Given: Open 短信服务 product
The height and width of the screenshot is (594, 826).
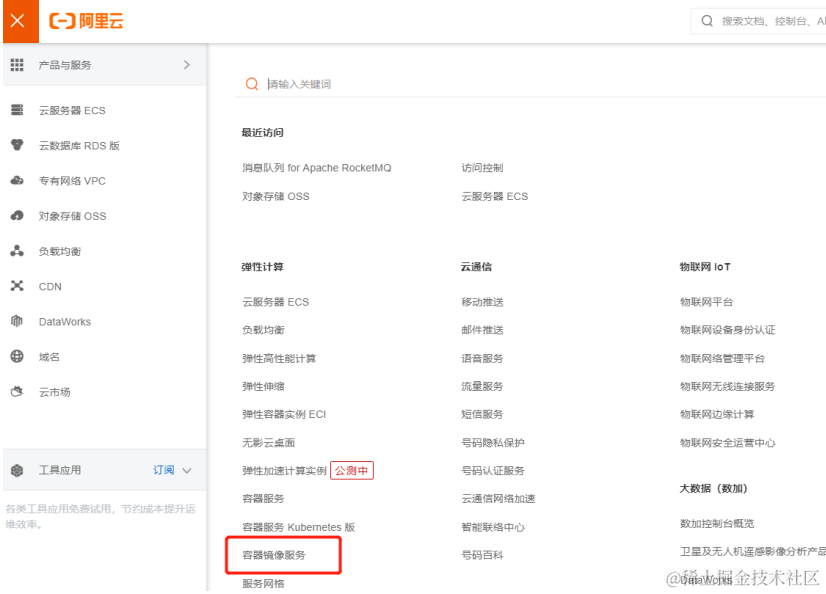Looking at the screenshot, I should [482, 414].
